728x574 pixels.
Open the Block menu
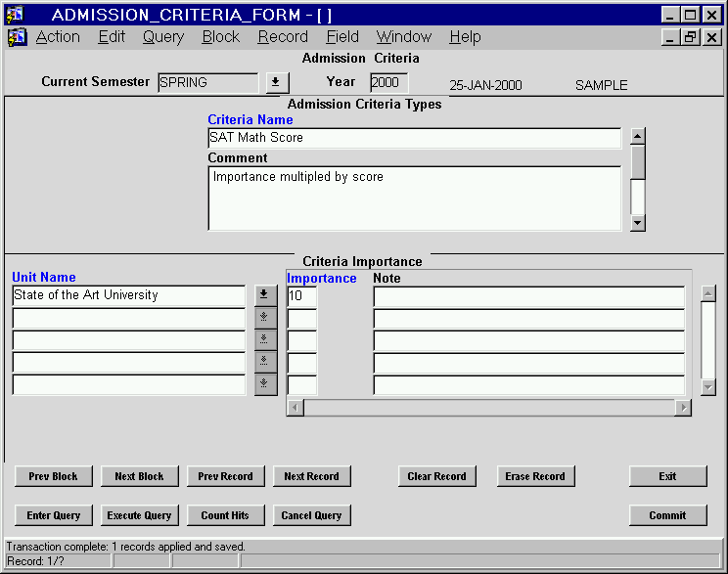(221, 36)
